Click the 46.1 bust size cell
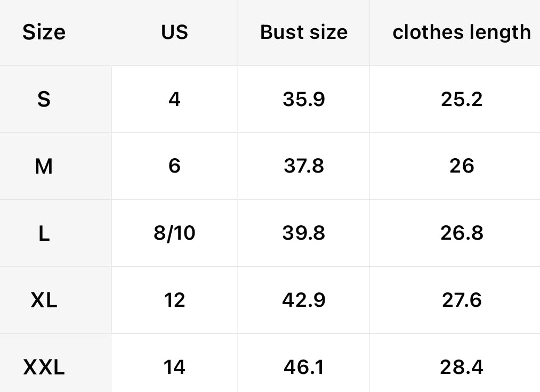The height and width of the screenshot is (392, 540). click(x=304, y=367)
